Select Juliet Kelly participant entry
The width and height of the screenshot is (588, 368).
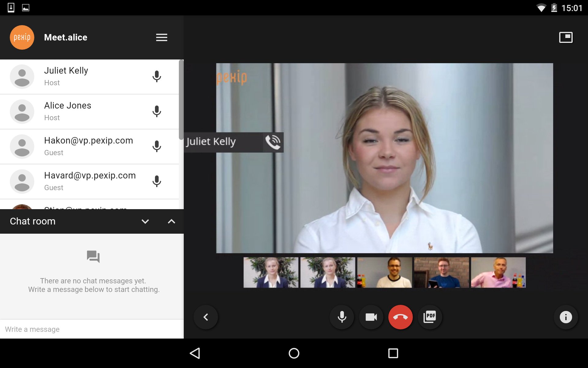point(77,76)
